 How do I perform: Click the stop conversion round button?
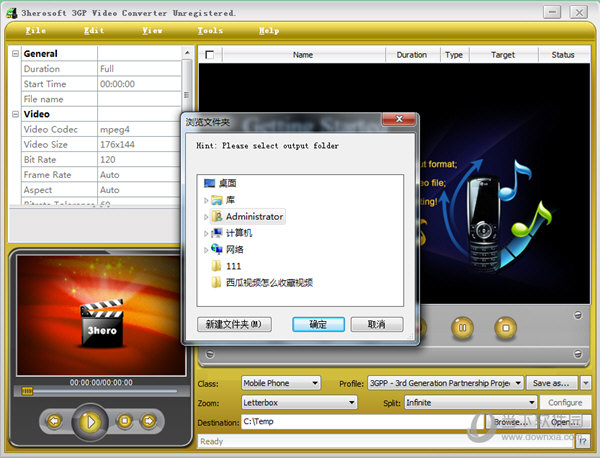click(505, 328)
